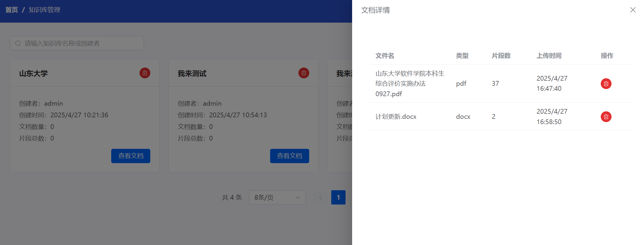Click the pdf type cell
The height and width of the screenshot is (245, 644).
tap(461, 84)
